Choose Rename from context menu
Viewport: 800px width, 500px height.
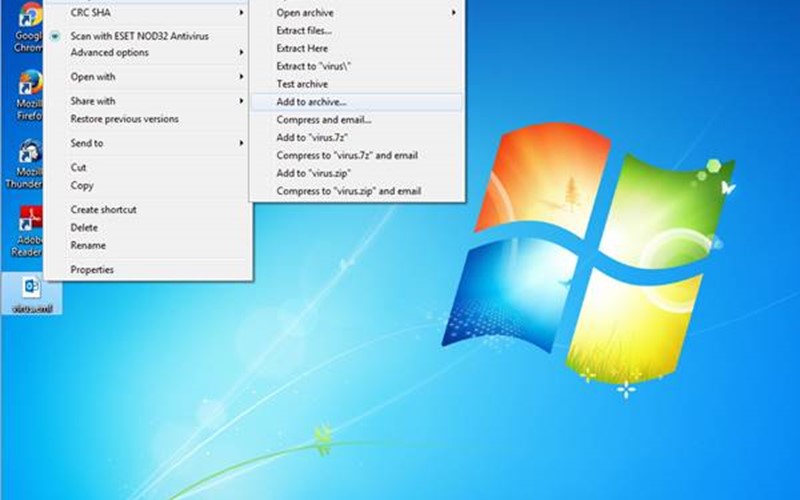coord(148,245)
